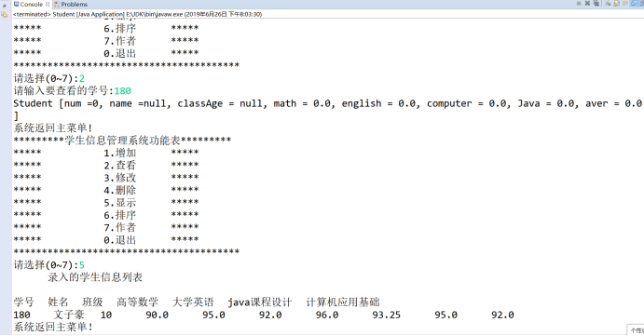Click the score '96.0'

click(x=327, y=315)
